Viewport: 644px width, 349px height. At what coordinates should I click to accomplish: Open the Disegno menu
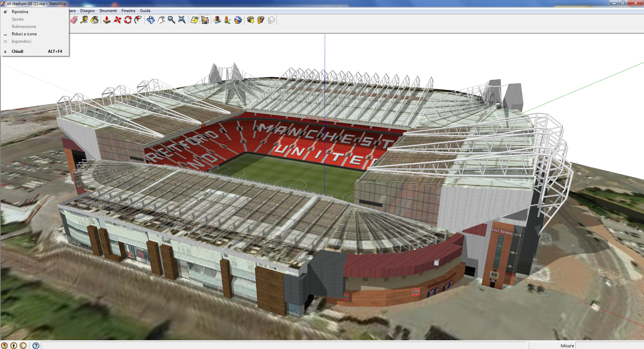coord(87,11)
